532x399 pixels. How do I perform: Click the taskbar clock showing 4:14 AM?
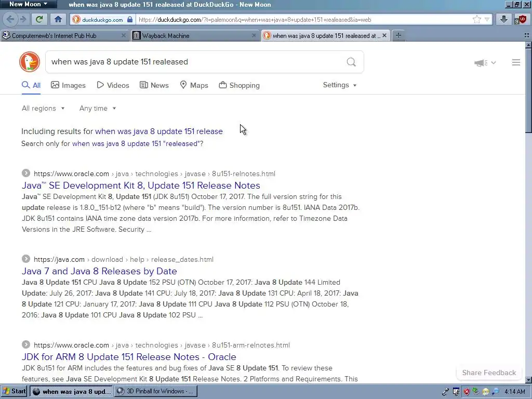[515, 392]
